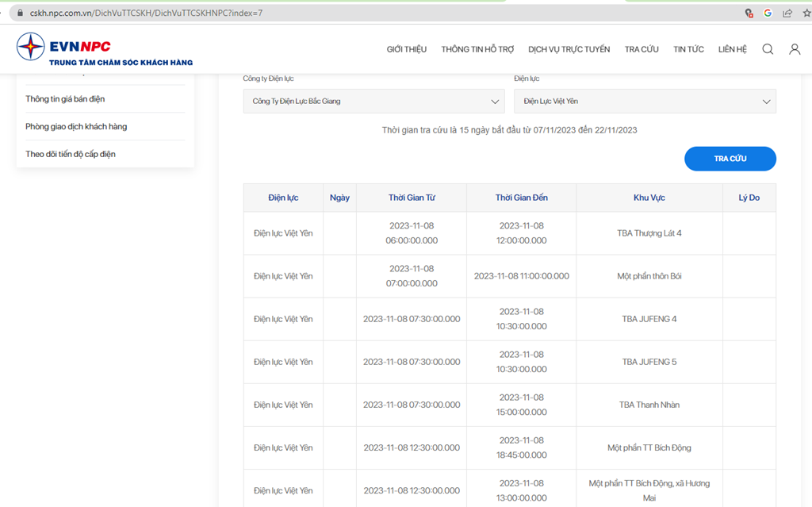Click the Google extension icon in address bar
The width and height of the screenshot is (812, 507).
(x=768, y=13)
